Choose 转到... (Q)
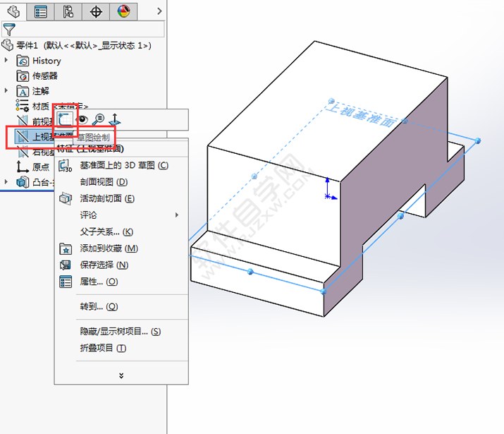Viewport: 504px width, 434px height. tap(99, 306)
